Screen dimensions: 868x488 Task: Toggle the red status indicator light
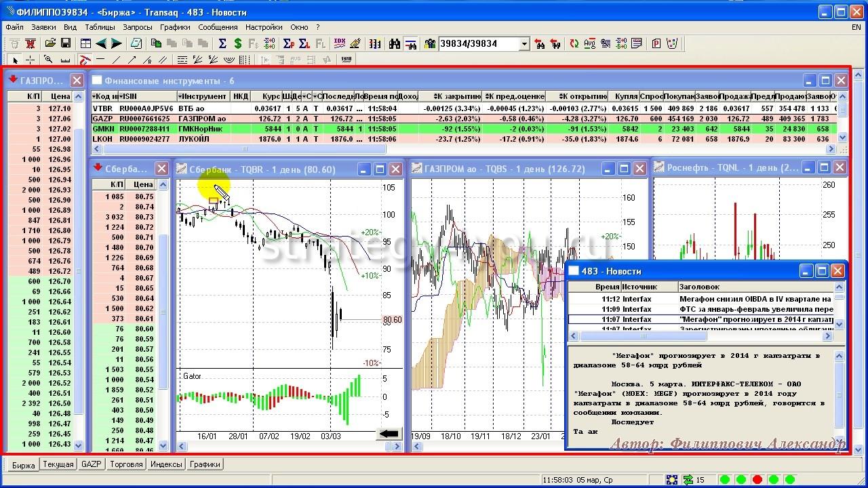[757, 480]
